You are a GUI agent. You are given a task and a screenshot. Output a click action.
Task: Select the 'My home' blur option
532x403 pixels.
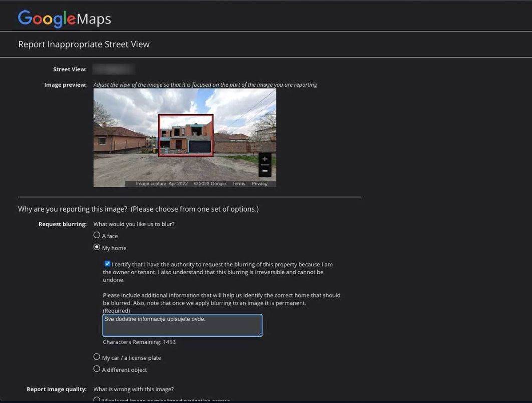96,246
